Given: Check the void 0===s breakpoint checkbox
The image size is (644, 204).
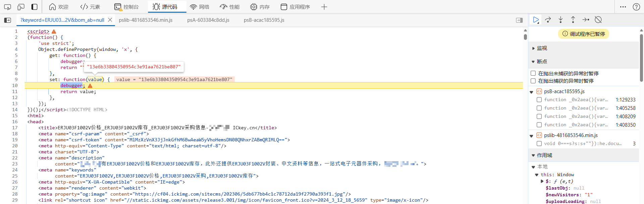Looking at the screenshot, I should [539, 144].
